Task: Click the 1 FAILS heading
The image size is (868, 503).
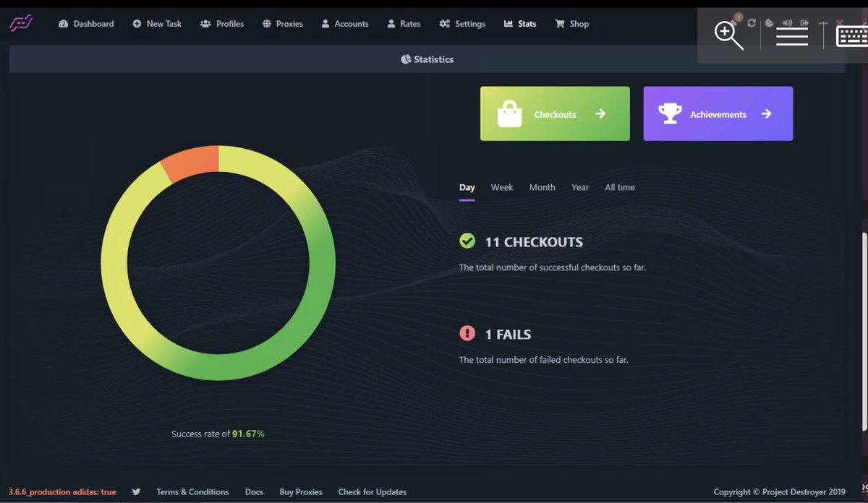Action: (x=508, y=335)
